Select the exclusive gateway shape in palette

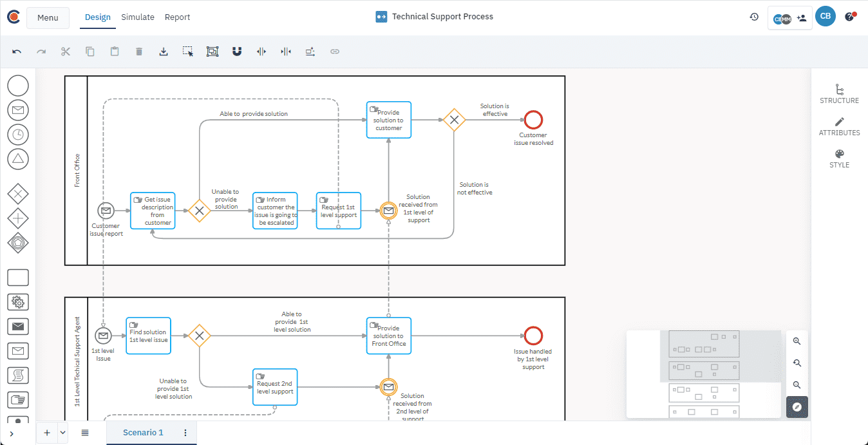click(x=18, y=193)
